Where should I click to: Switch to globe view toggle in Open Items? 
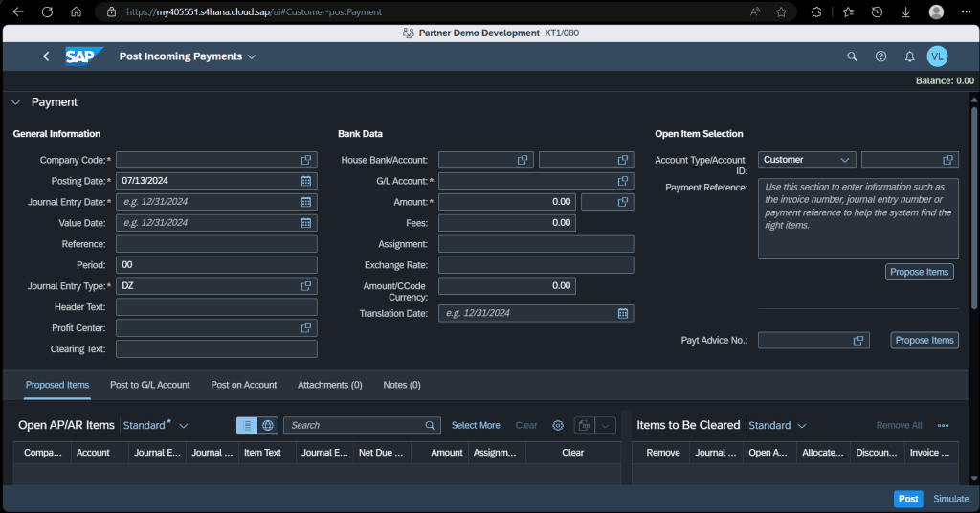[x=268, y=426]
